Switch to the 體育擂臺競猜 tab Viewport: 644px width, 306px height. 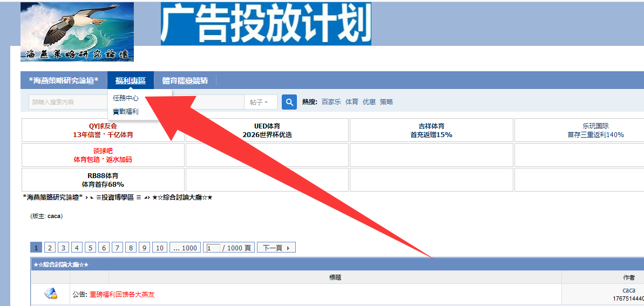click(x=185, y=80)
